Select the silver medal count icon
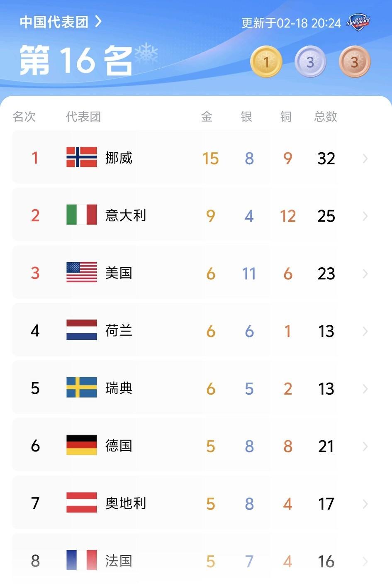Screen dimensions: 392x588 click(310, 61)
